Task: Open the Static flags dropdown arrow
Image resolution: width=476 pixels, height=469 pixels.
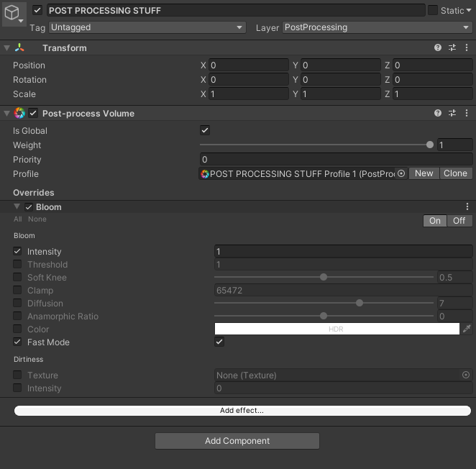Action: coord(469,10)
